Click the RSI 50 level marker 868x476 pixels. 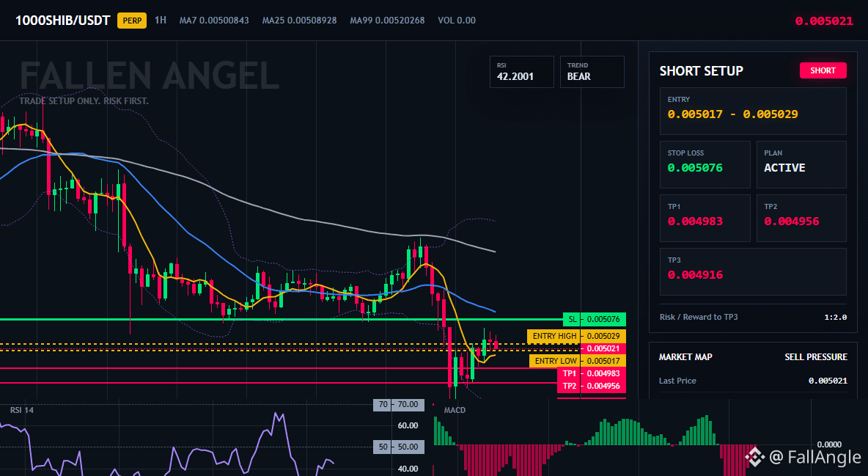click(399, 447)
